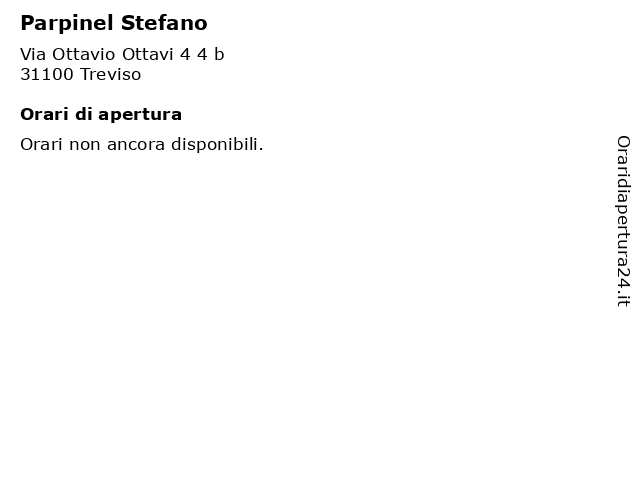Viewport: 640px width, 480px height.
Task: Click the first Ottavio word in address
Action: (x=84, y=54)
